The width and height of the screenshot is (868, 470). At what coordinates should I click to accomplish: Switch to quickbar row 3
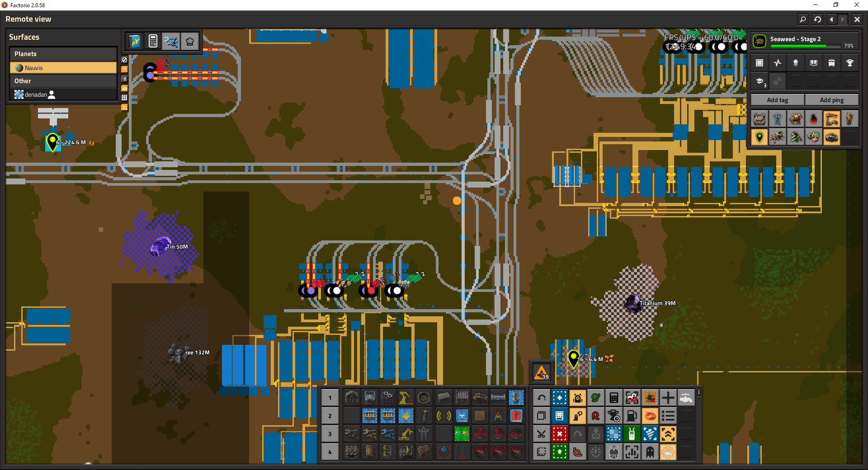330,434
